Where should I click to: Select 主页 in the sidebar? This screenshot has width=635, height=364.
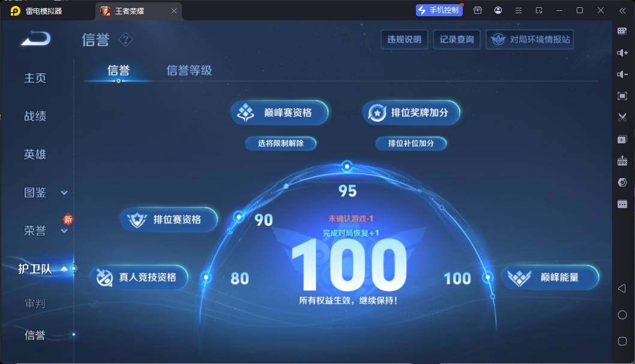tap(35, 77)
